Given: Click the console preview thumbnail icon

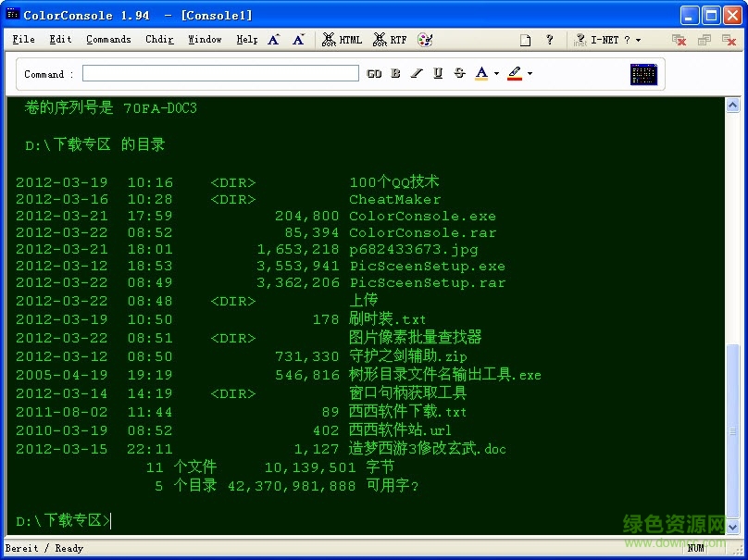Looking at the screenshot, I should pos(643,73).
